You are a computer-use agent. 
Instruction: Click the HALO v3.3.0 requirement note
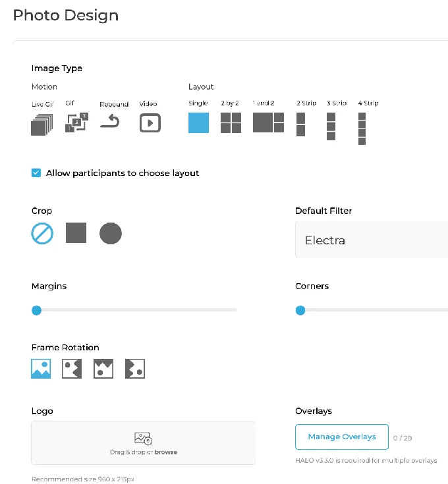pyautogui.click(x=366, y=460)
